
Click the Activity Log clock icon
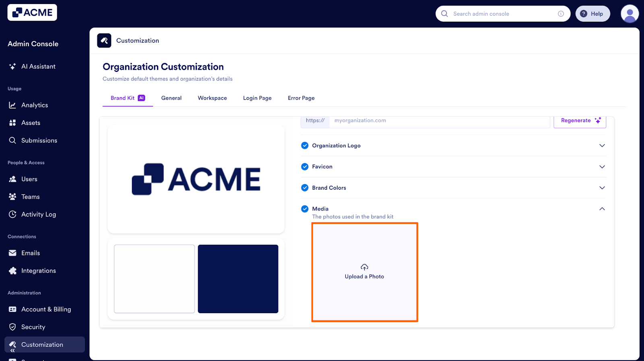(12, 214)
